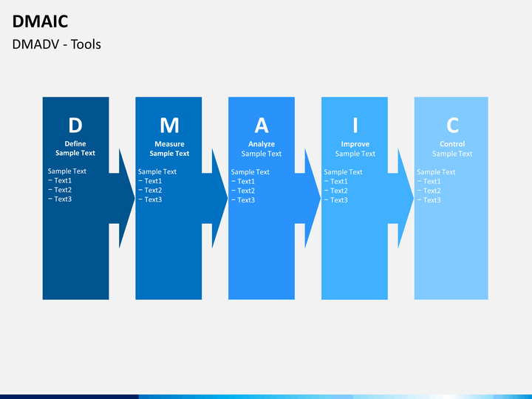Click Text1 in the Control column

tap(432, 181)
